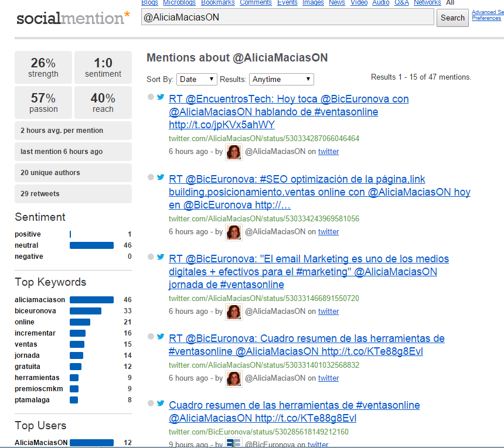Switch to Microblogs search category
504x448 pixels.
pos(179,2)
